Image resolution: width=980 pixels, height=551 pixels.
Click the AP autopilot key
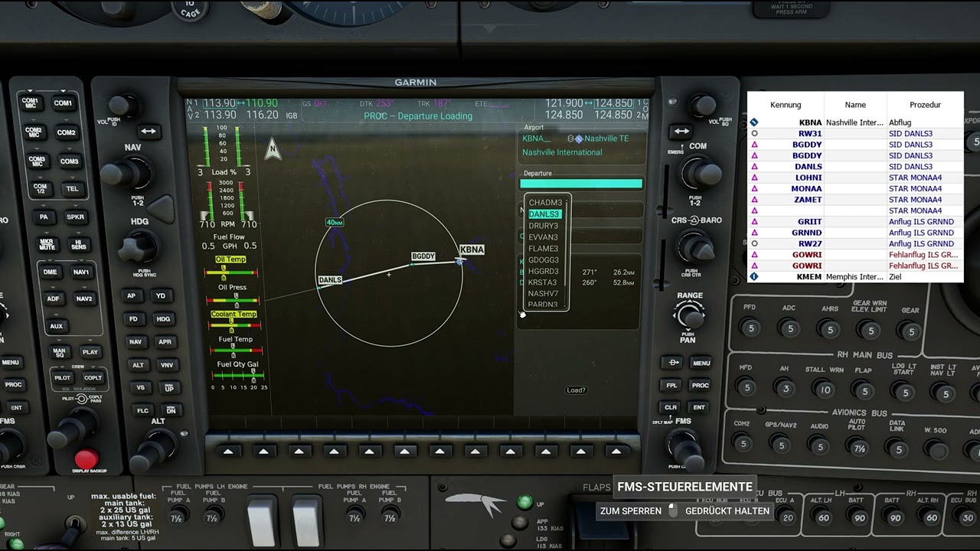click(132, 296)
